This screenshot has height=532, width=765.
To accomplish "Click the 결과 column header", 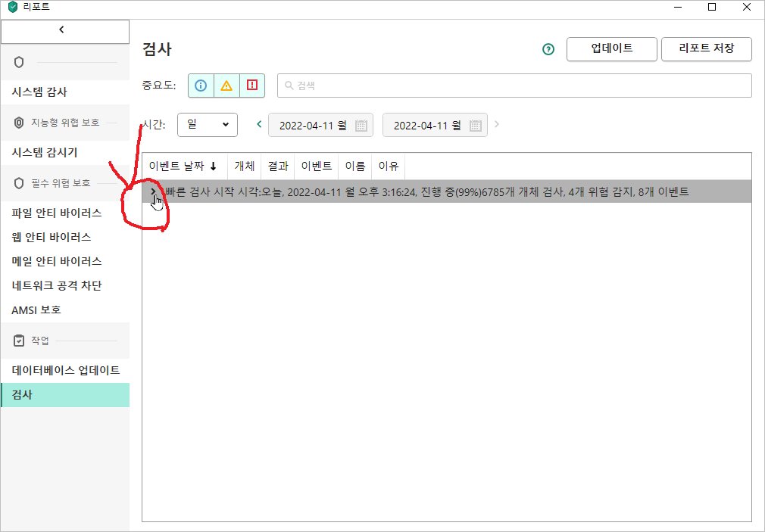I will coord(277,166).
